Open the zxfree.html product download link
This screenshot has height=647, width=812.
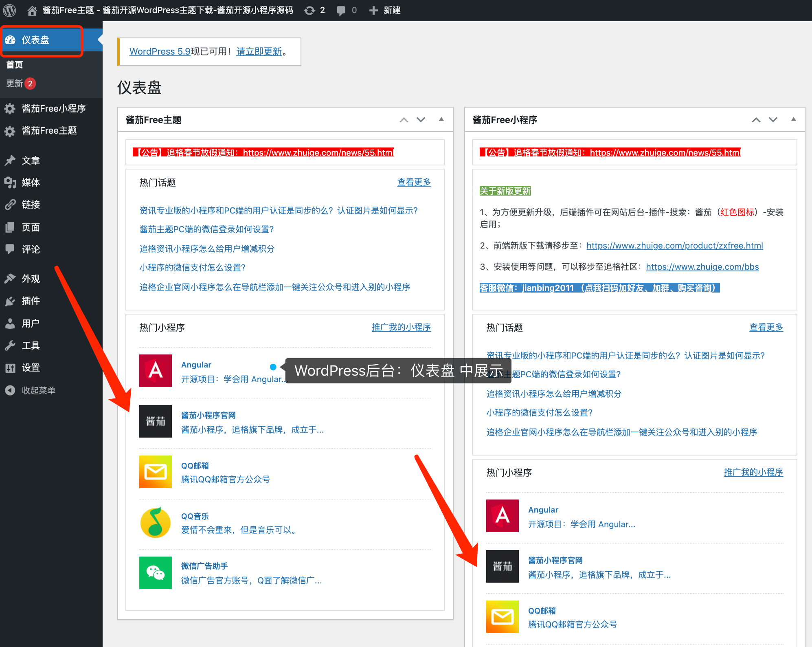click(x=675, y=246)
